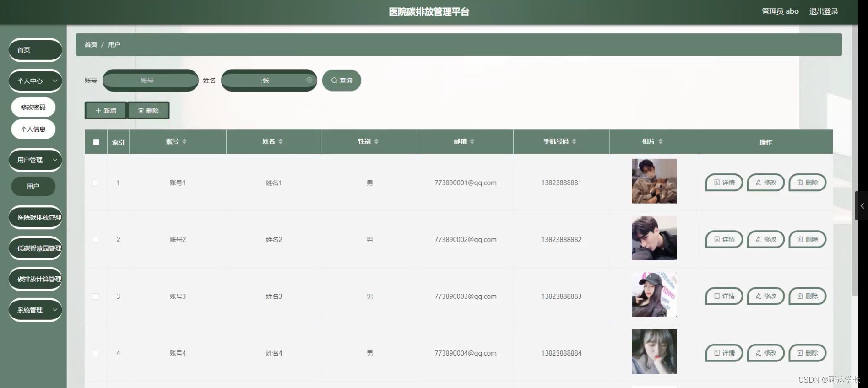Open 碳排放计算管理 in the sidebar
The width and height of the screenshot is (868, 388).
[x=35, y=279]
